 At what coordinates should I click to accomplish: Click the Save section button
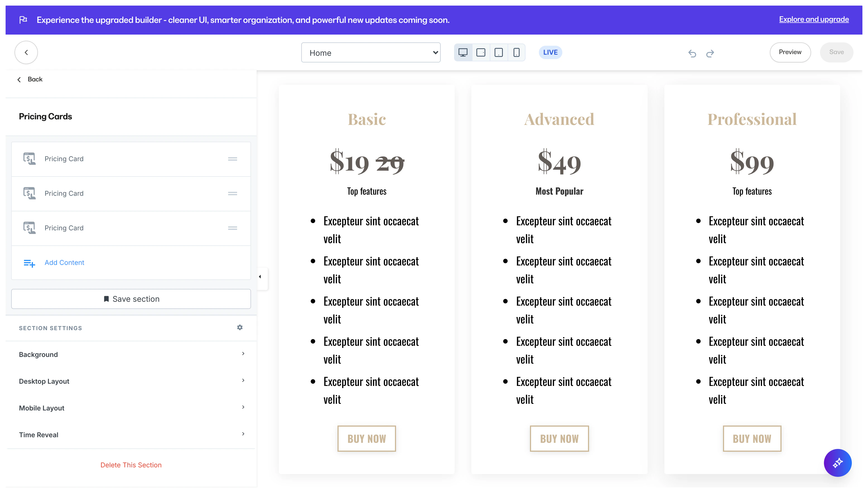[131, 299]
